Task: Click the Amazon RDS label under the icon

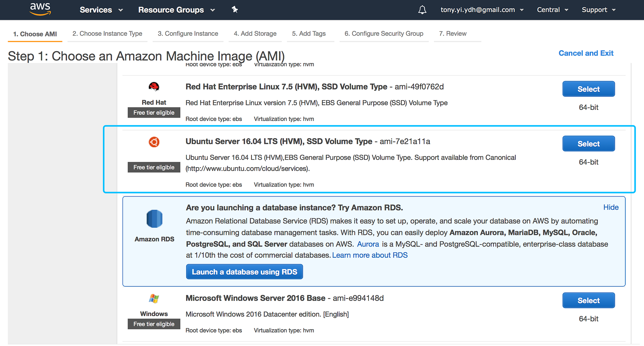Action: (155, 239)
